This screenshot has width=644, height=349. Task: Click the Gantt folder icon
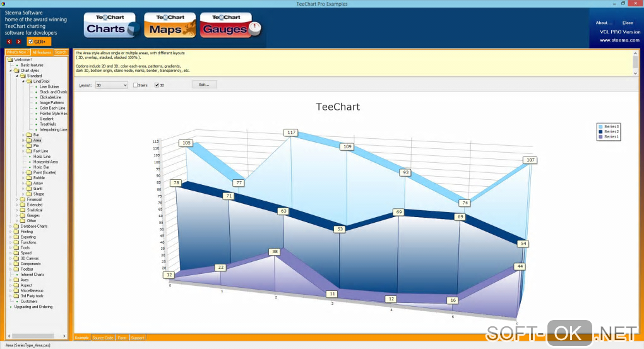point(29,189)
